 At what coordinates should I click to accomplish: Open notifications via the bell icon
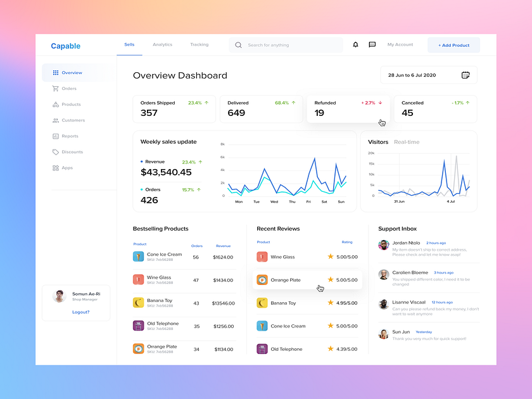pos(355,44)
